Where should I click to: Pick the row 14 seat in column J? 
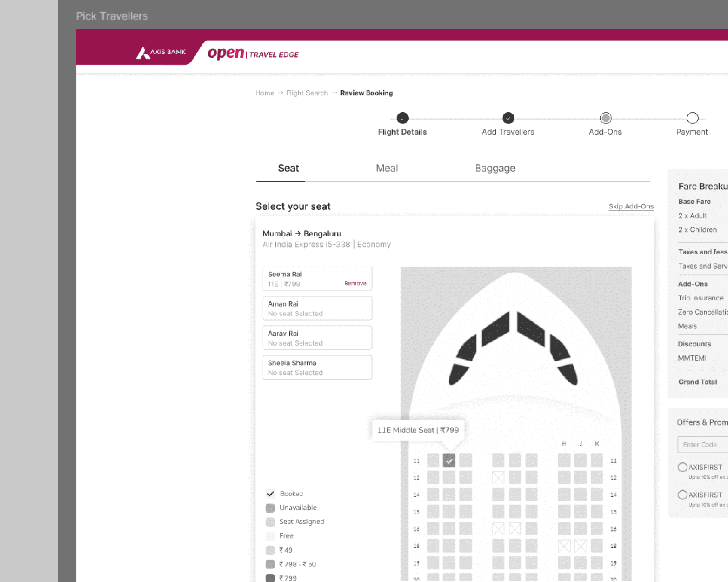click(x=580, y=495)
